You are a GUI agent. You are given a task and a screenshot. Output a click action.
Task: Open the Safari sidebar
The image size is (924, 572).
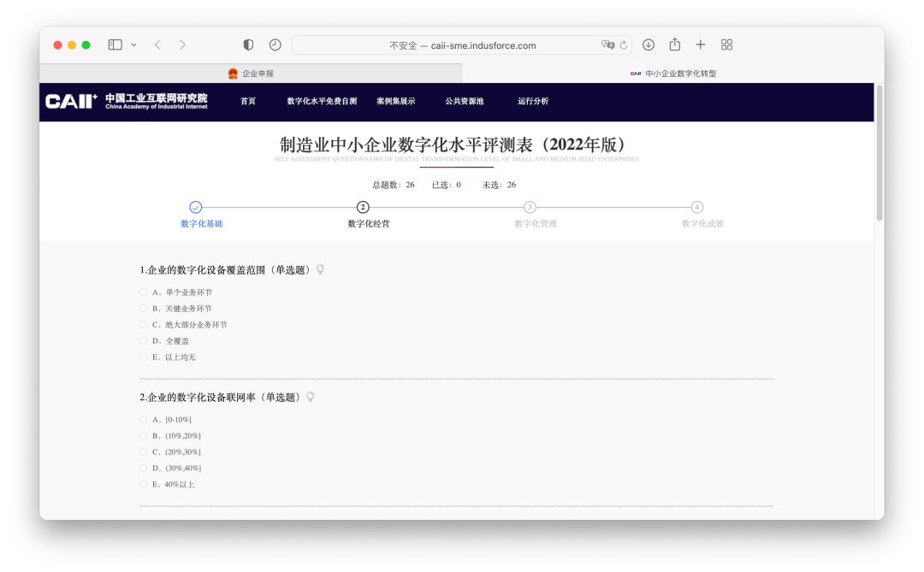pos(114,44)
